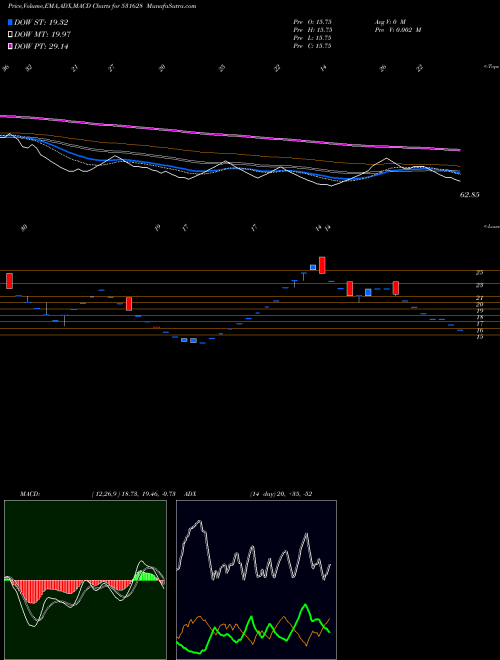Click price axis label 15
The width and height of the screenshot is (500, 660).
coord(479,337)
